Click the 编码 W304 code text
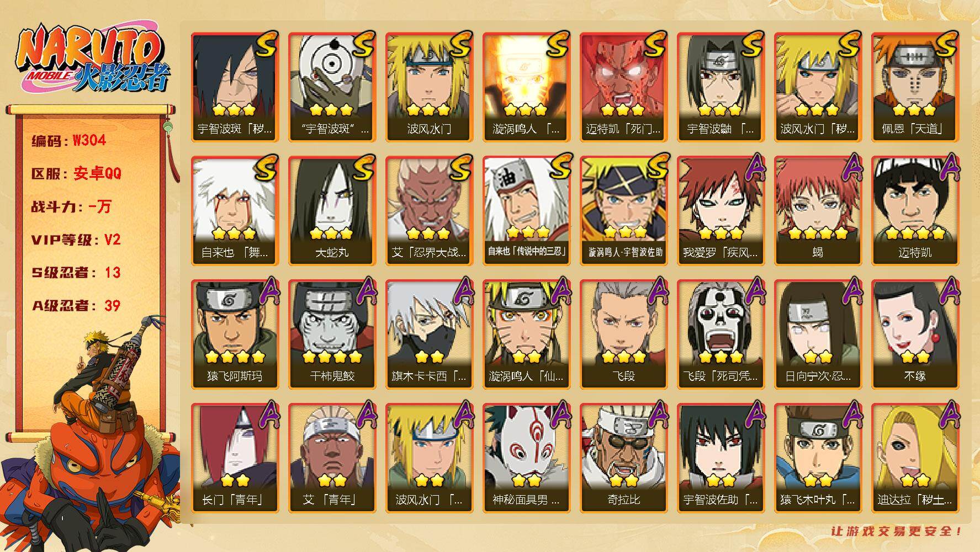The image size is (980, 552). (x=68, y=141)
